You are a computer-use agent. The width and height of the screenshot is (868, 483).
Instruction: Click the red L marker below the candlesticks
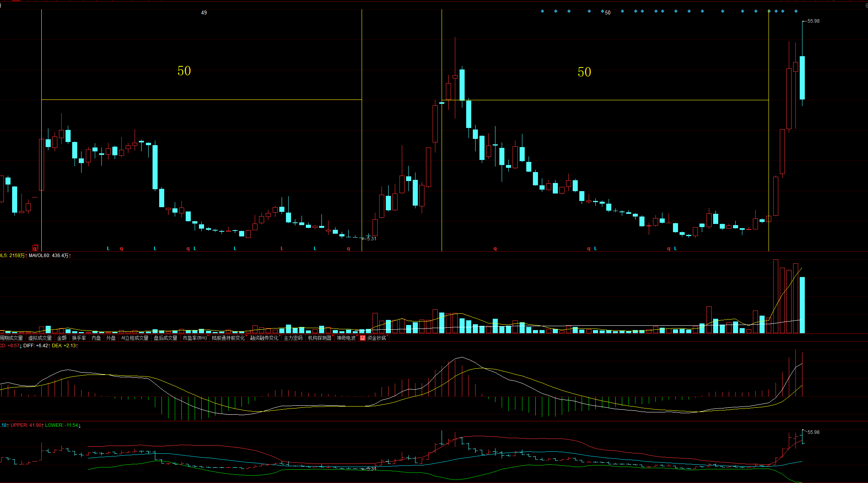(282, 249)
